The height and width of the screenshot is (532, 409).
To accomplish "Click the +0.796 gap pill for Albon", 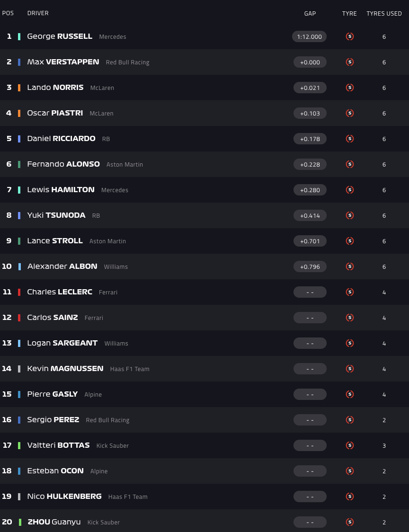I will [x=310, y=266].
